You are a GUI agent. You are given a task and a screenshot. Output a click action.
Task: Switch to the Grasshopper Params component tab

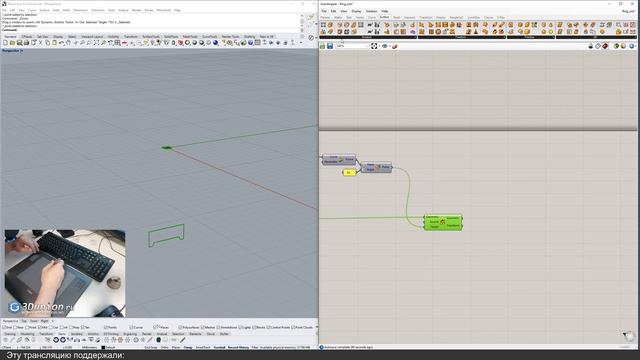tap(325, 18)
